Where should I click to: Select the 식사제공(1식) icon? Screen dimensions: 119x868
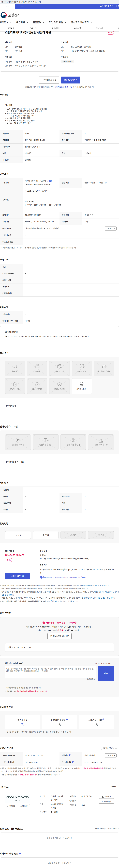point(82,386)
